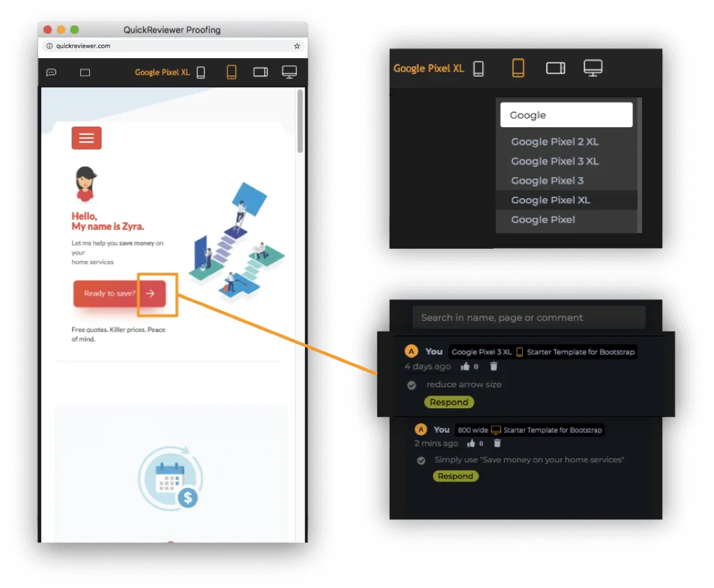Click the reduce arrow size comment text
This screenshot has height=588, width=714.
click(463, 384)
